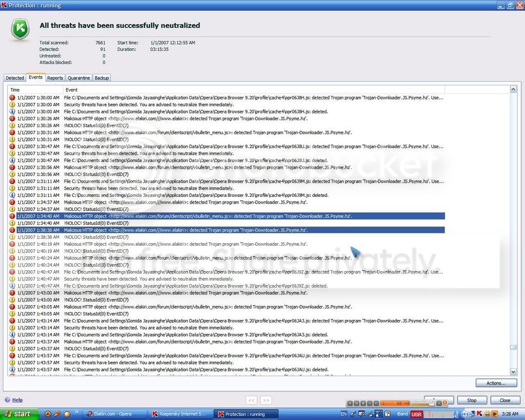
Task: Click yellow warning icon on 1:34:37 AM !NOLOC! row
Action: tap(12, 209)
